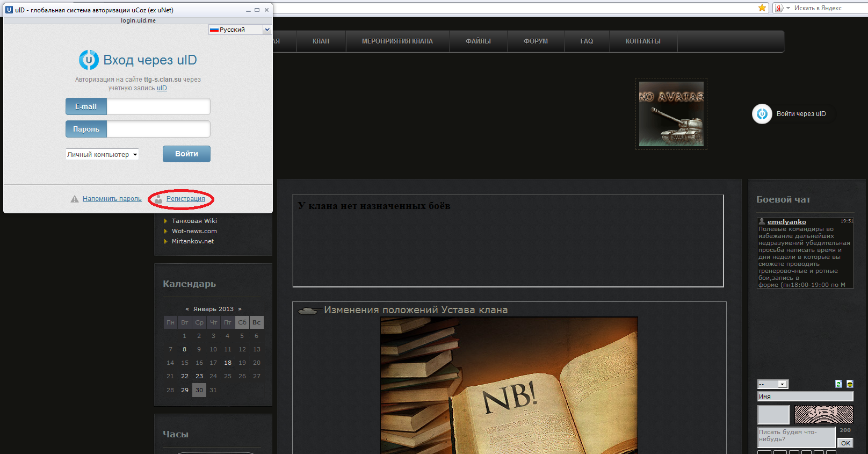
Task: Open the 'Личный компьютер' dropdown
Action: [102, 154]
